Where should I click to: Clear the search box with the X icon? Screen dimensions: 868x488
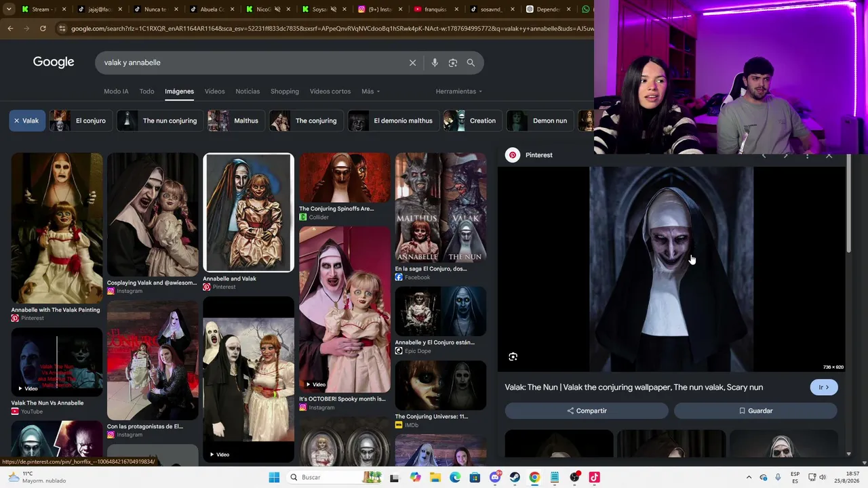pyautogui.click(x=412, y=62)
